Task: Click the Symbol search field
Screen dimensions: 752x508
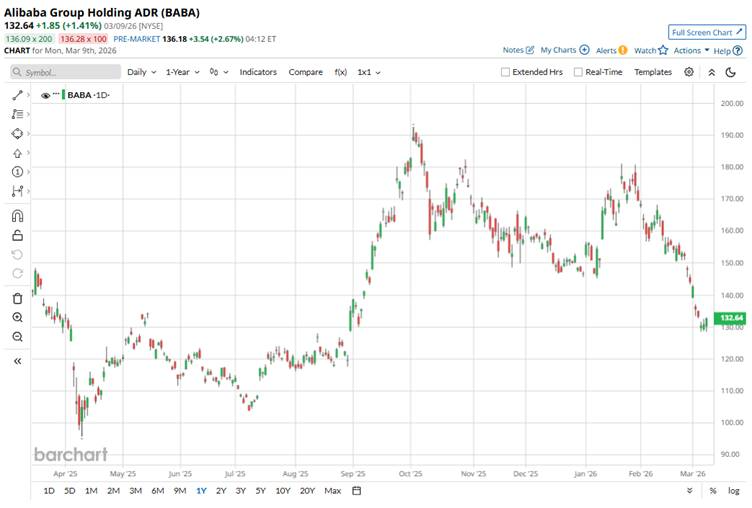Action: pyautogui.click(x=65, y=72)
